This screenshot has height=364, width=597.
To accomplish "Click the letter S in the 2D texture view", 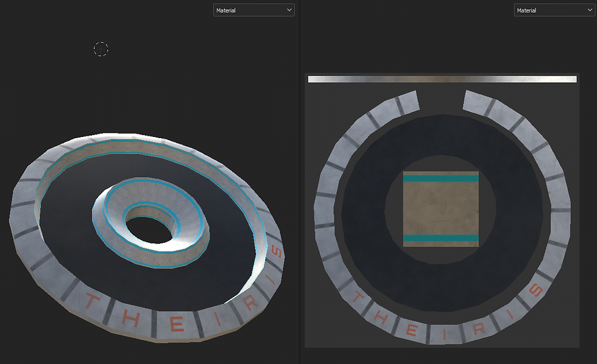I will coord(535,290).
